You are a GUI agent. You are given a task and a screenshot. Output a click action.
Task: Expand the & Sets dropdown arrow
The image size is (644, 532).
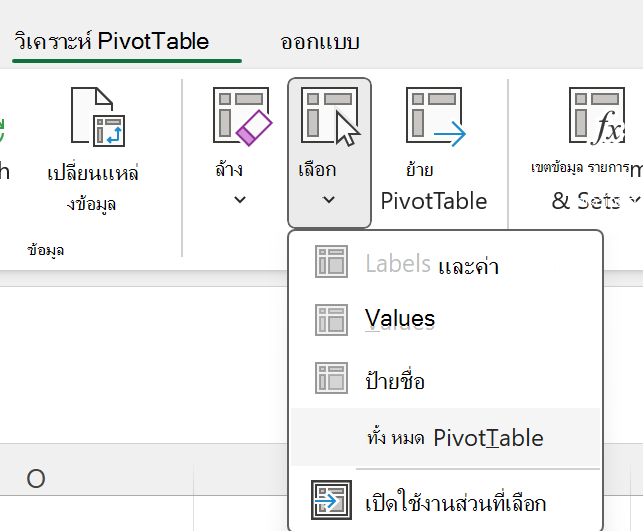click(x=635, y=200)
